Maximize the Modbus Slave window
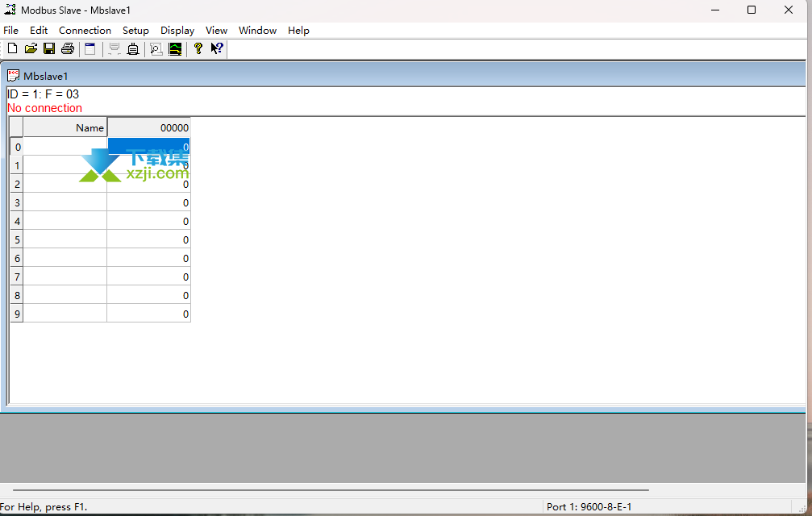The width and height of the screenshot is (812, 516). (x=752, y=10)
